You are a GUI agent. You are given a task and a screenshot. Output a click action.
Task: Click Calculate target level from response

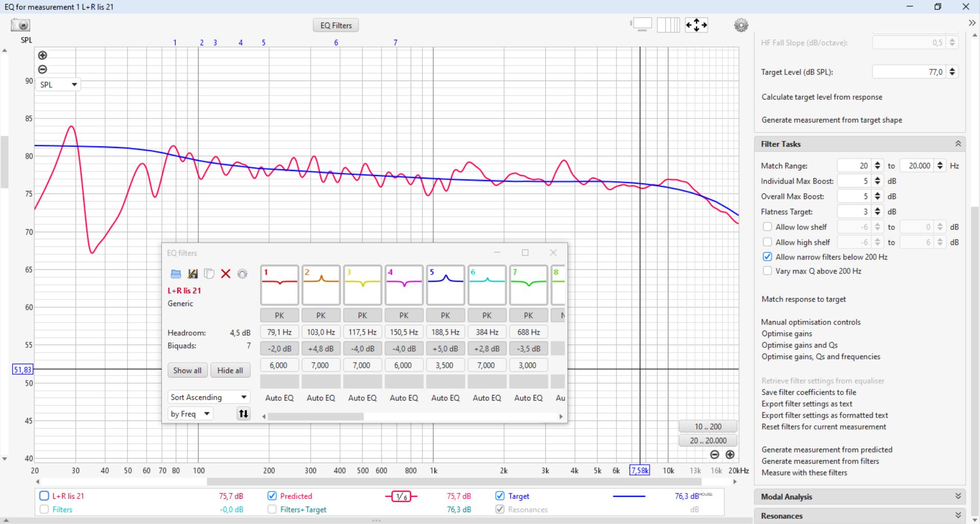point(822,97)
